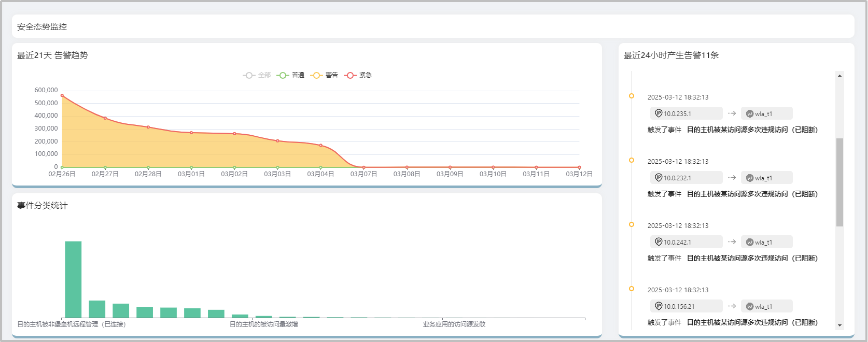Click the arrow icon after 10.0.235.1
Image resolution: width=868 pixels, height=342 pixels.
point(732,113)
